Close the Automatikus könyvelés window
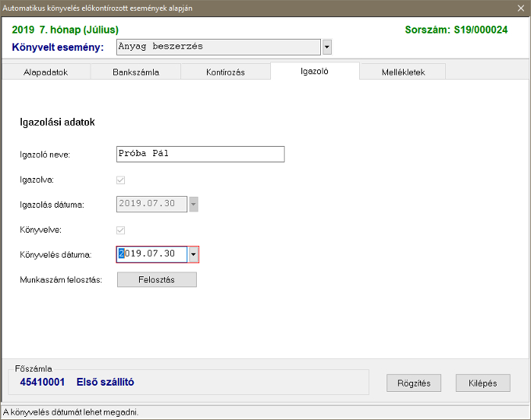 [521, 8]
